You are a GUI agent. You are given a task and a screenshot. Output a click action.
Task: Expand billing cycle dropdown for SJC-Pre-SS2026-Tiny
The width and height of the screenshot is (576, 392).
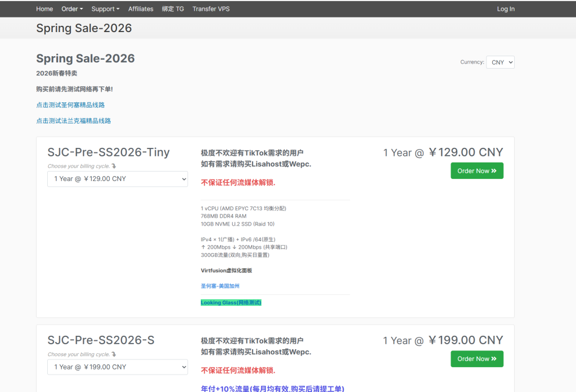click(118, 179)
